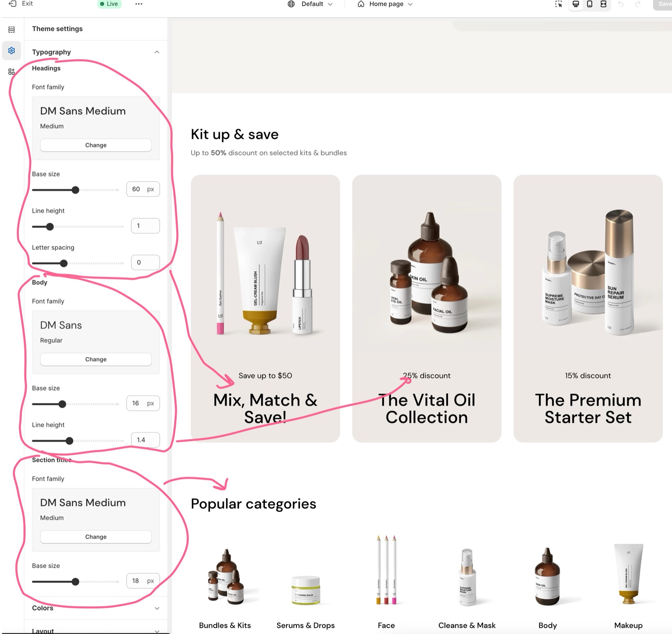Open the Sections sidebar icon
Screen dimensions: 672x634
[11, 29]
